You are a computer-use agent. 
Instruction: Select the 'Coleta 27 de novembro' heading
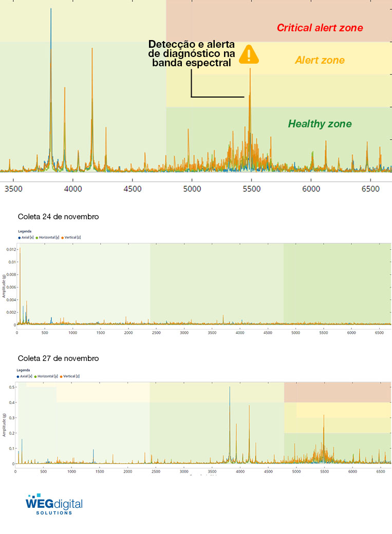pyautogui.click(x=58, y=358)
